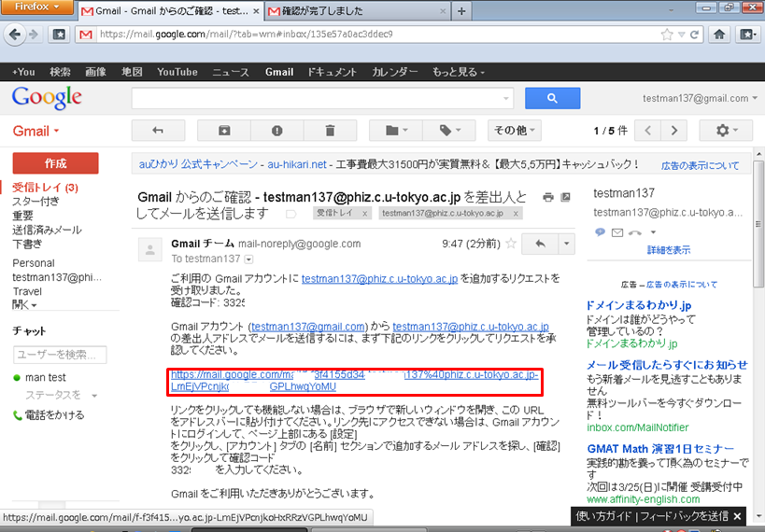
Task: Print all using printer icon
Action: [x=548, y=197]
